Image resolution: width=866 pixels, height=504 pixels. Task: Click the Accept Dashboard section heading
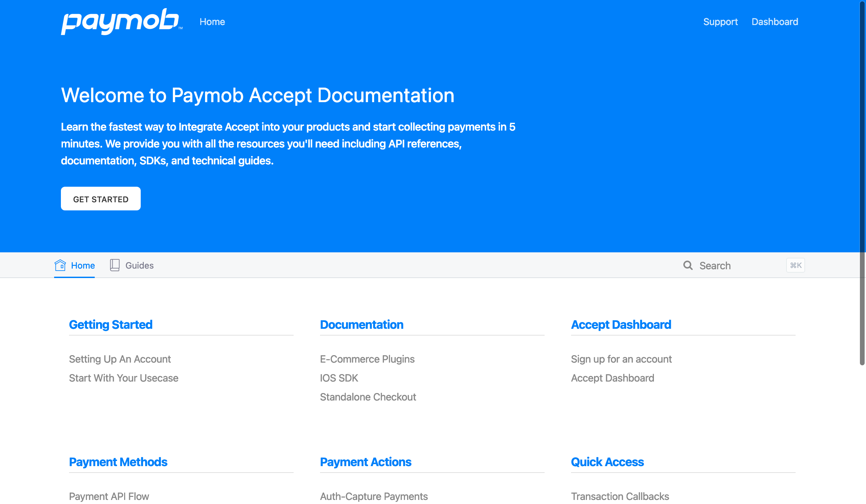coord(621,325)
